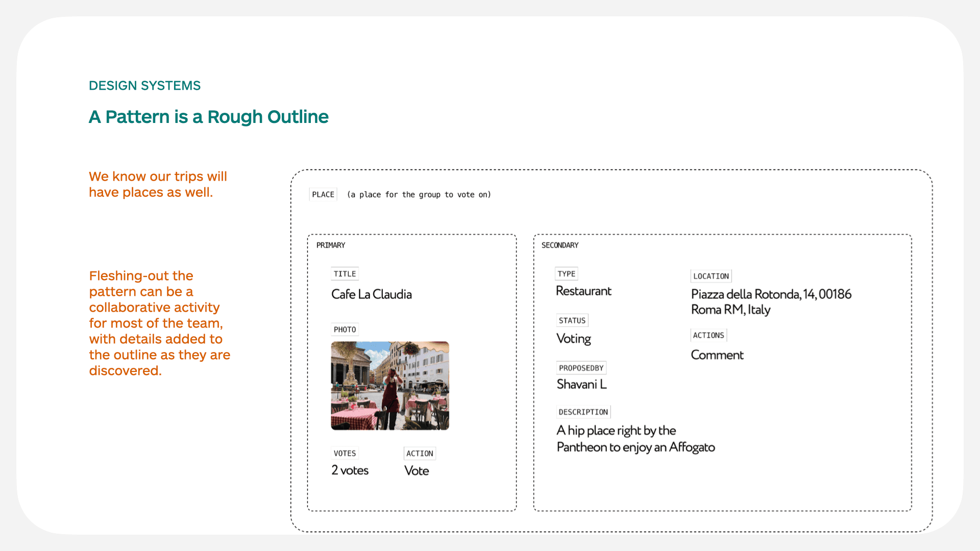Click the Piazza della Rotonda address text
The image size is (980, 551).
(771, 302)
